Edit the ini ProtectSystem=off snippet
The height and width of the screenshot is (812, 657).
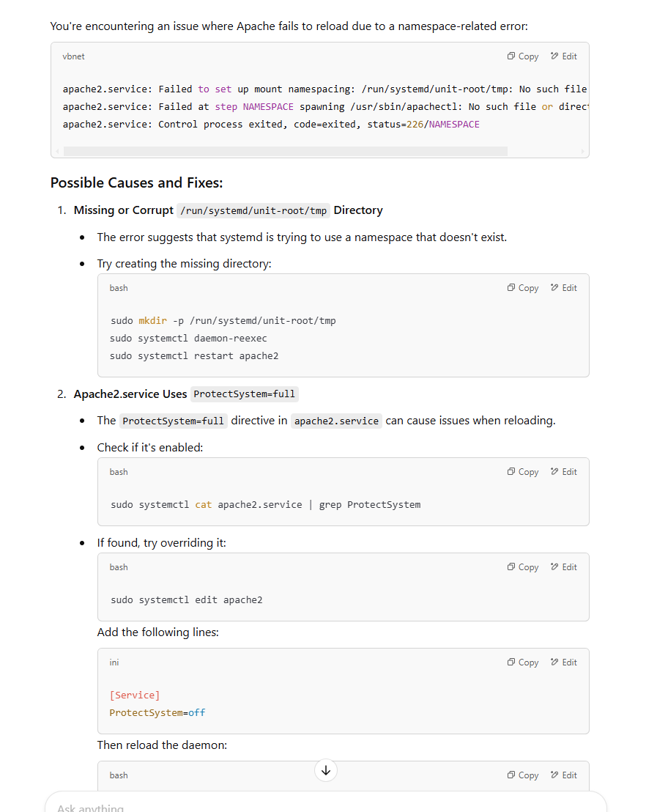(x=564, y=662)
